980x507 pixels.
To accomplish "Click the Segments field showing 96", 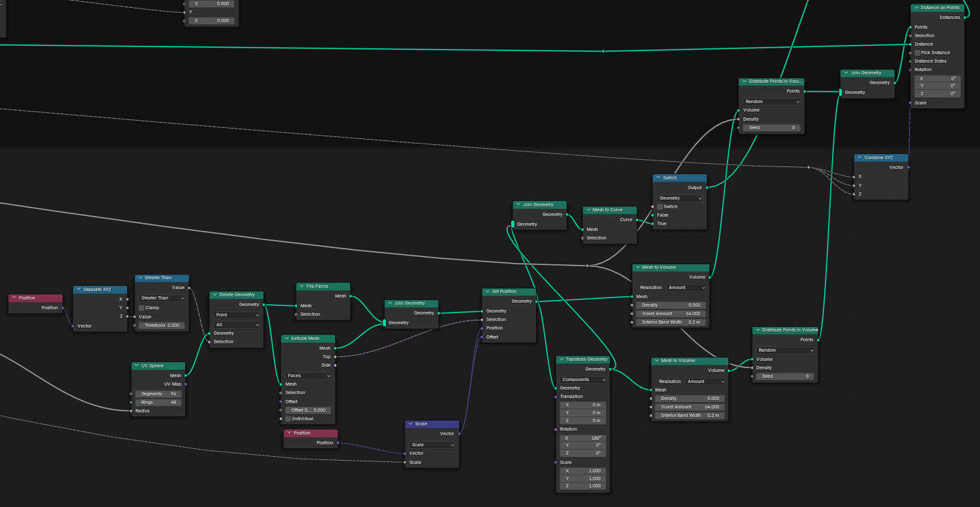I will pyautogui.click(x=158, y=394).
